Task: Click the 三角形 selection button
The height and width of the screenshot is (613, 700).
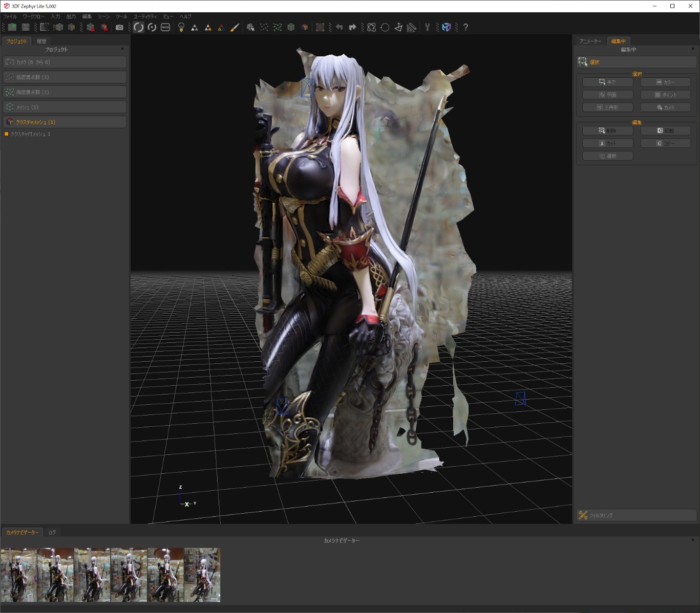Action: click(x=607, y=107)
